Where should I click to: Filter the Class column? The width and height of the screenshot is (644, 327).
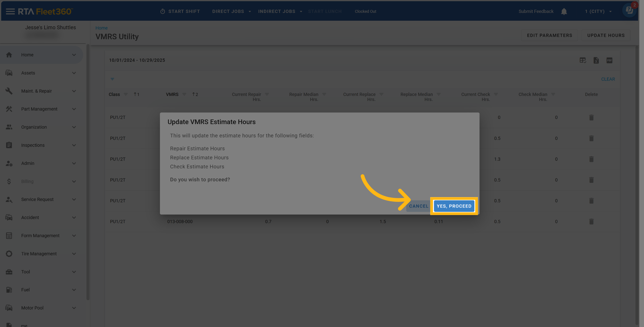[126, 95]
